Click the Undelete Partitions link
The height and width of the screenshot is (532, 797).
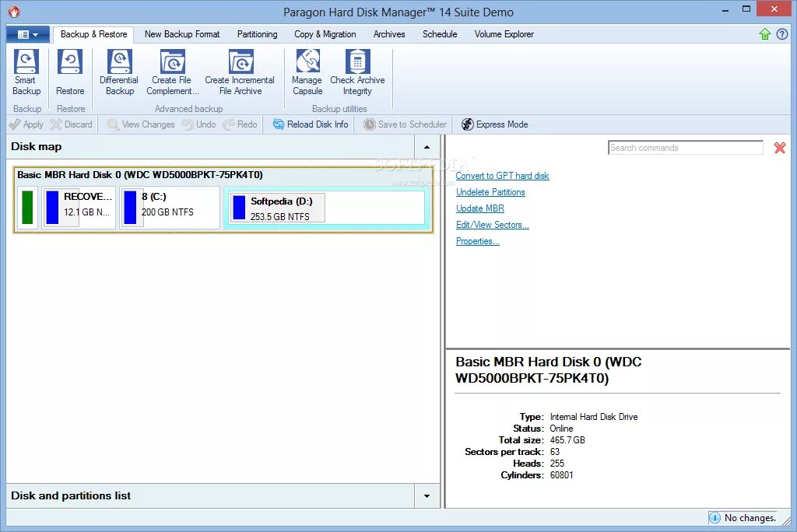coord(490,192)
